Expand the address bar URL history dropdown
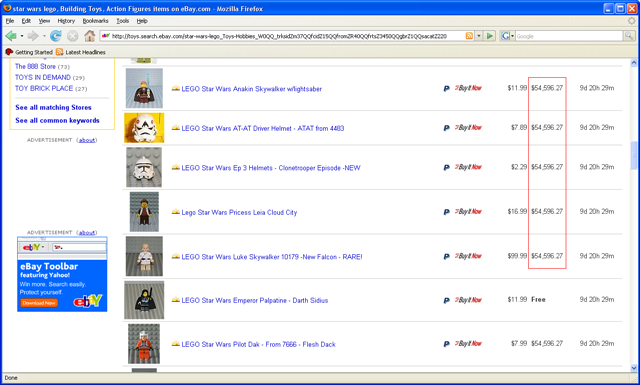Viewport: 640px width, 385px height. click(x=479, y=36)
